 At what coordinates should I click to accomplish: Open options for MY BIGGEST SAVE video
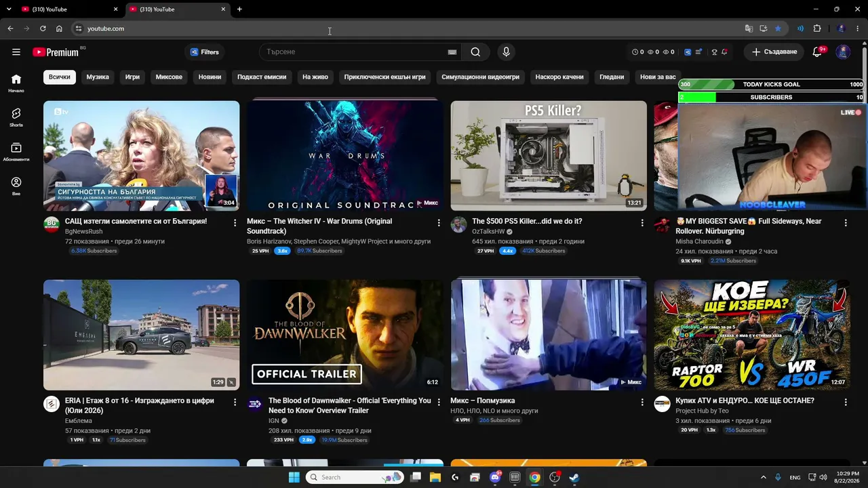pyautogui.click(x=846, y=222)
